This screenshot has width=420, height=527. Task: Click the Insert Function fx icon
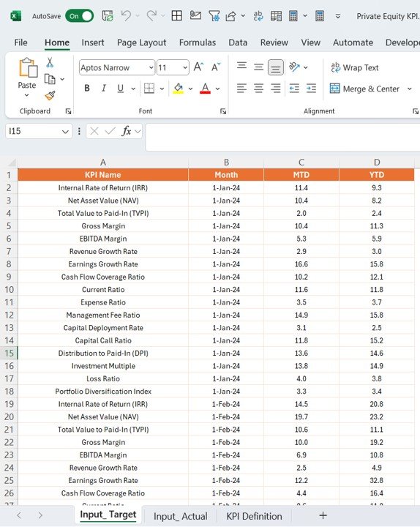pos(127,131)
